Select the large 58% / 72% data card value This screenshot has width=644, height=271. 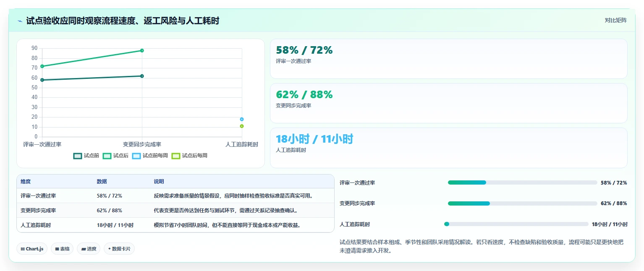[x=304, y=50]
